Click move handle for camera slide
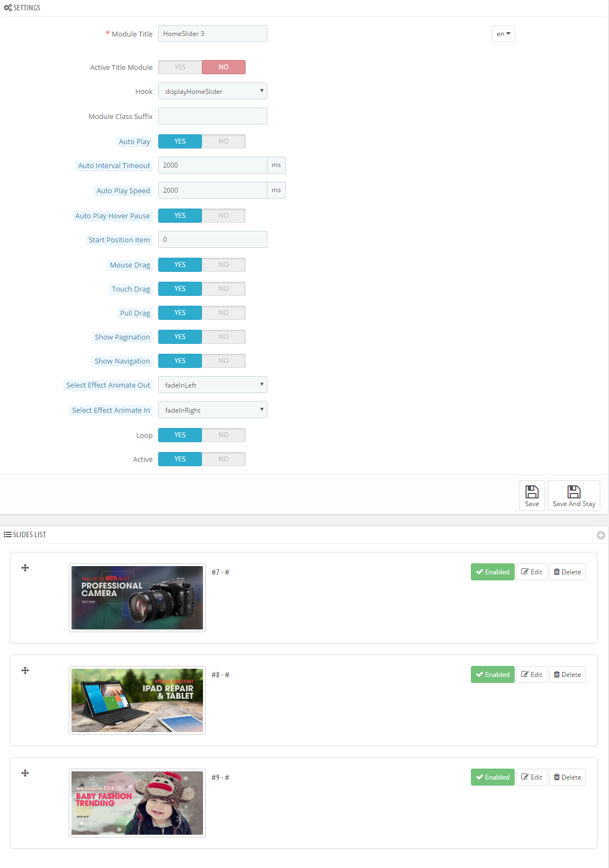The image size is (609, 868). [25, 568]
